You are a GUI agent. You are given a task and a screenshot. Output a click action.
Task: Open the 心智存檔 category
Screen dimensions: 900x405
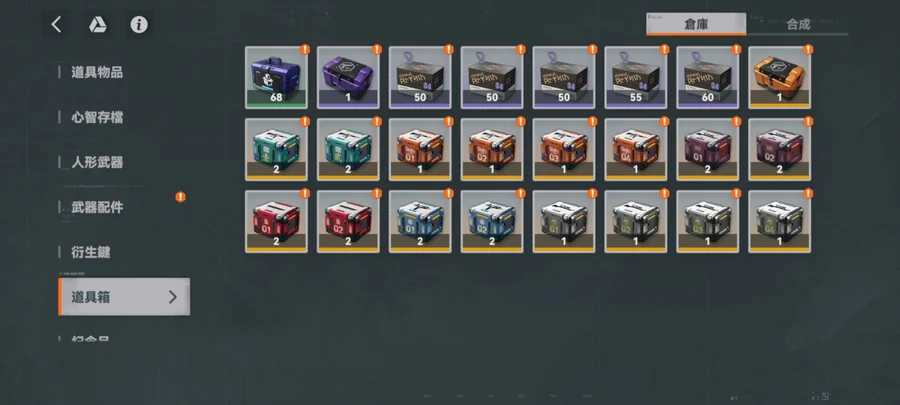coord(97,118)
